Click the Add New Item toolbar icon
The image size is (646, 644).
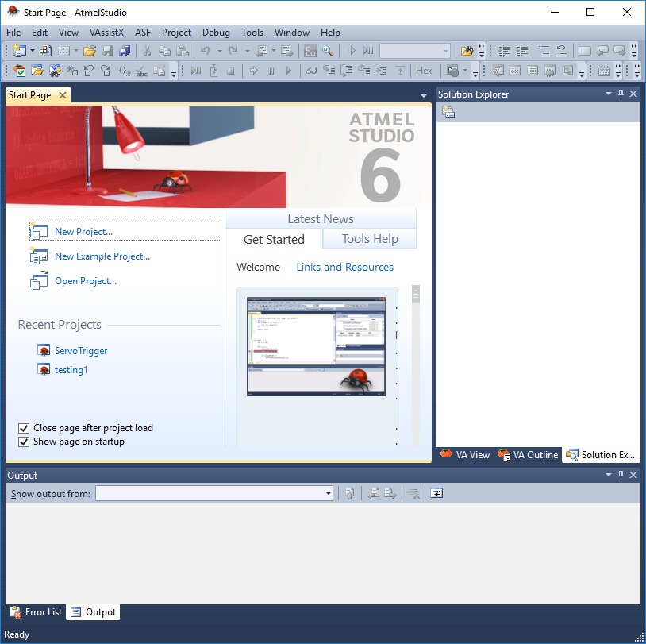[x=63, y=51]
